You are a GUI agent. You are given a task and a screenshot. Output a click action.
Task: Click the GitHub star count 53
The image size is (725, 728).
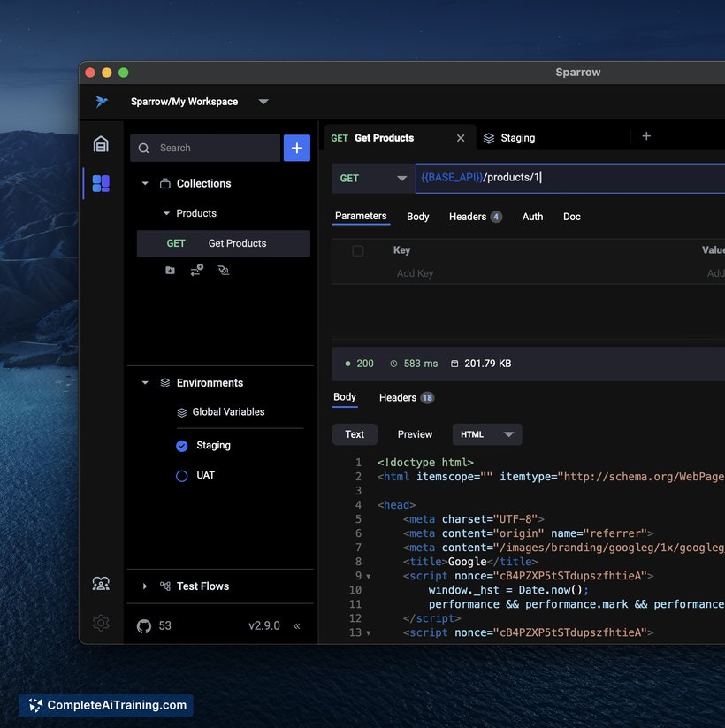(164, 626)
